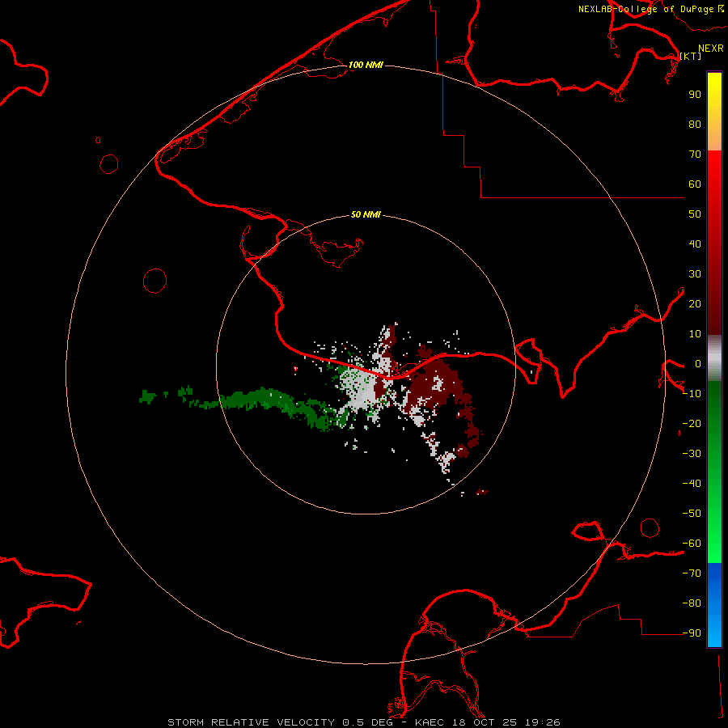Click the -40 value on velocity scale
The image size is (728, 728).
[x=692, y=484]
